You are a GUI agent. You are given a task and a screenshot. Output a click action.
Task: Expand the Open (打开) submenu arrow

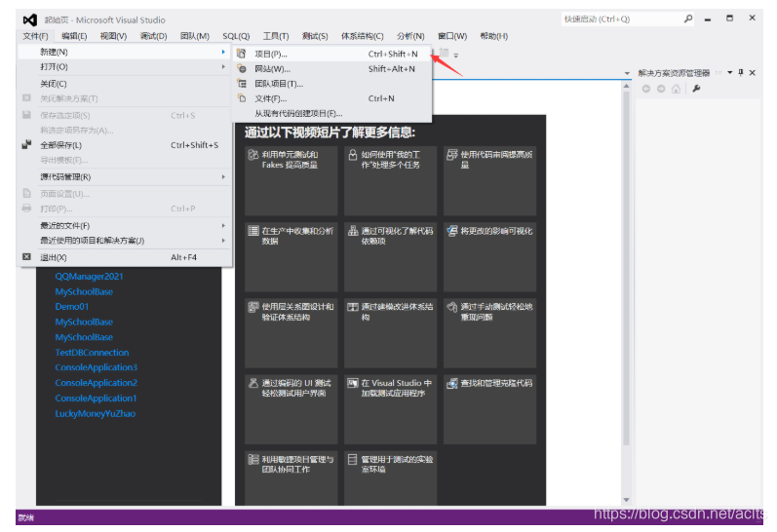point(223,66)
